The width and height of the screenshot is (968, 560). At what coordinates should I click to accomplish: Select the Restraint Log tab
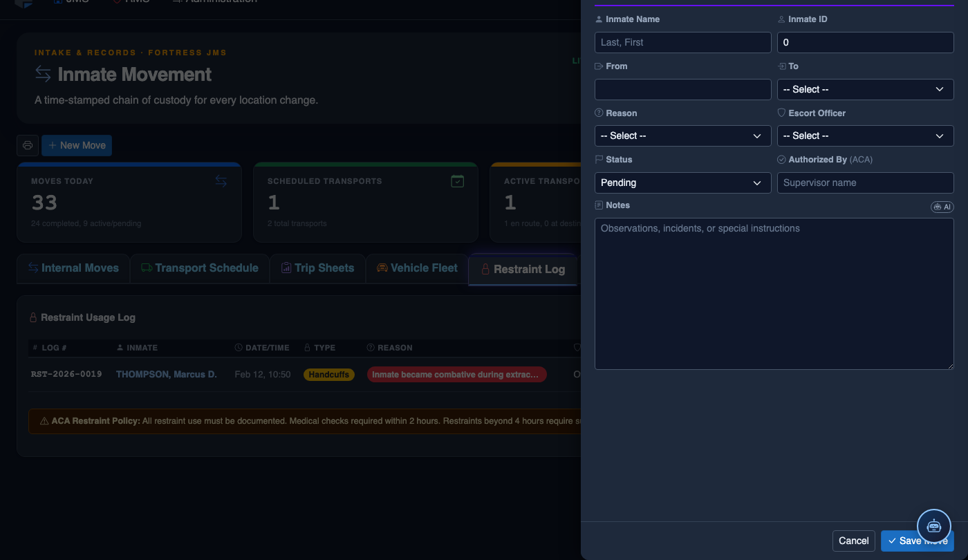[x=523, y=270]
